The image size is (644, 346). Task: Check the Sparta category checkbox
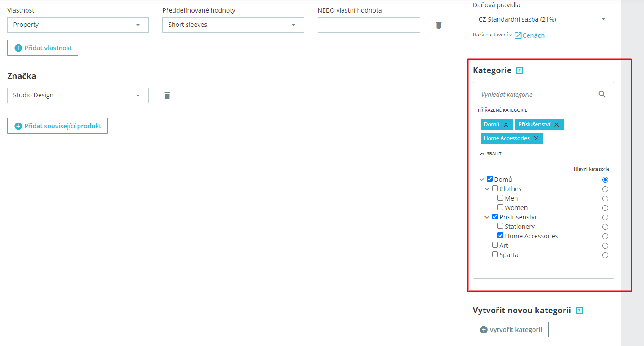pyautogui.click(x=495, y=254)
